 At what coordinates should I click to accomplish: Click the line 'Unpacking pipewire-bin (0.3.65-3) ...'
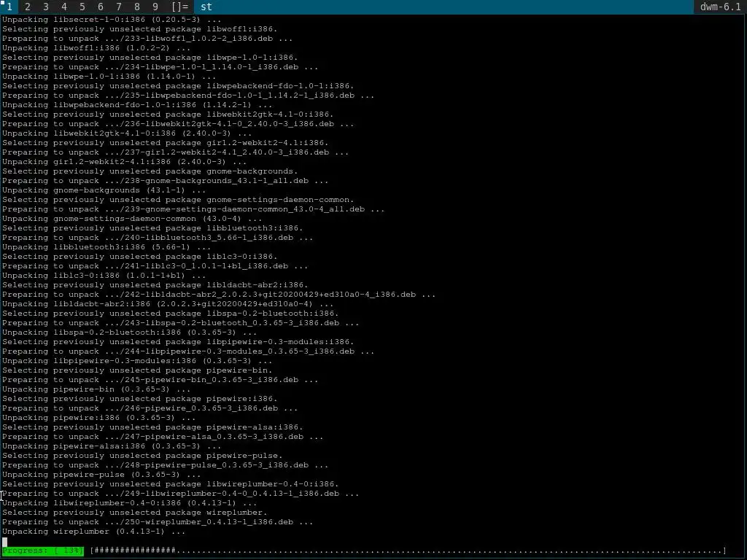[96, 389]
